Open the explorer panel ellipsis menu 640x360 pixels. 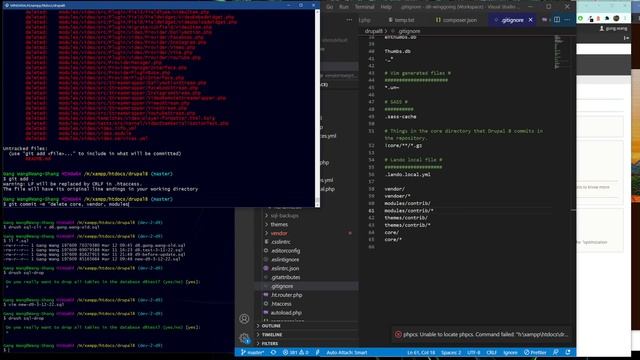pos(349,20)
